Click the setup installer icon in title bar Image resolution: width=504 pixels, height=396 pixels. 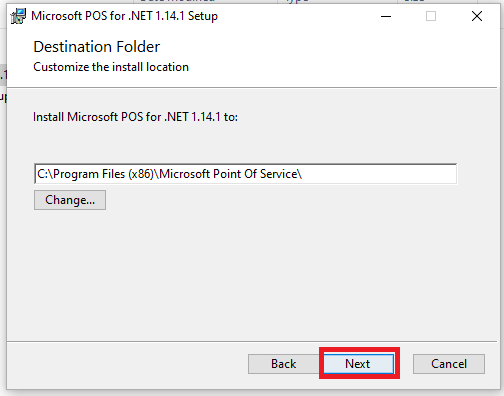tap(18, 16)
